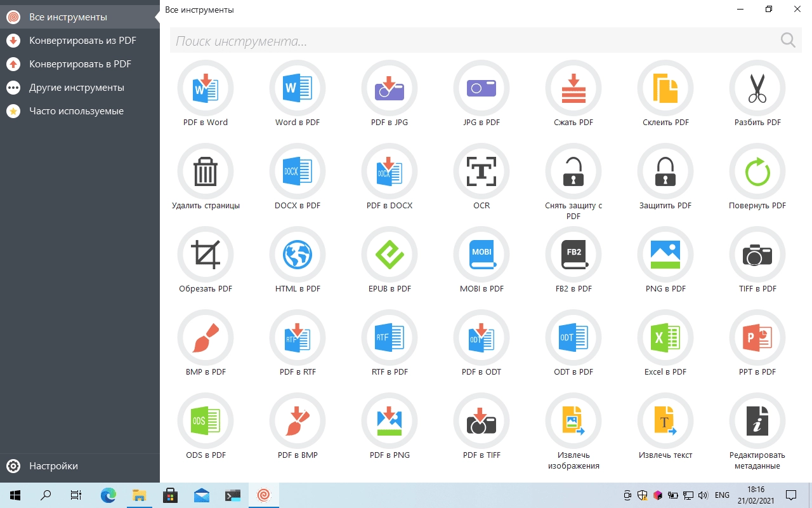Click Удалить страницы trash icon
The height and width of the screenshot is (508, 812).
click(206, 171)
